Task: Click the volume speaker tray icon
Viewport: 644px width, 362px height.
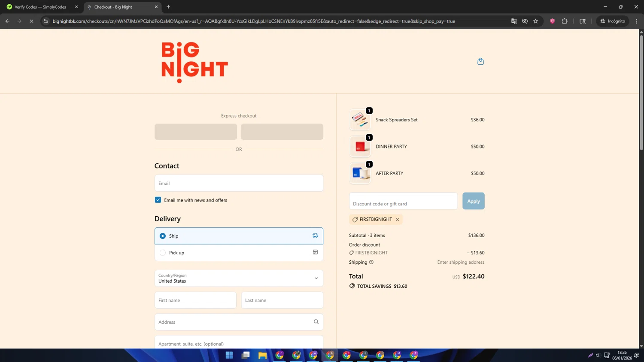Action: pyautogui.click(x=597, y=355)
